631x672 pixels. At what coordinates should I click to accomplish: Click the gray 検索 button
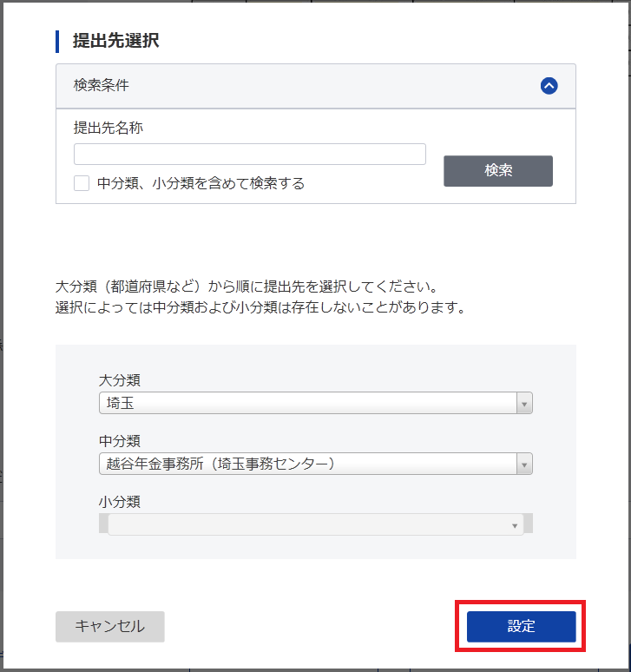pos(498,171)
